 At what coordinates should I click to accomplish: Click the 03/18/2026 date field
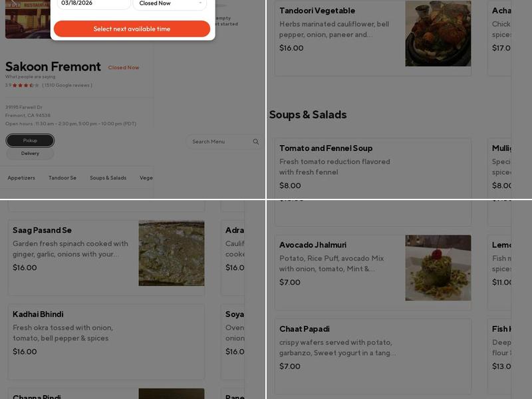[93, 4]
